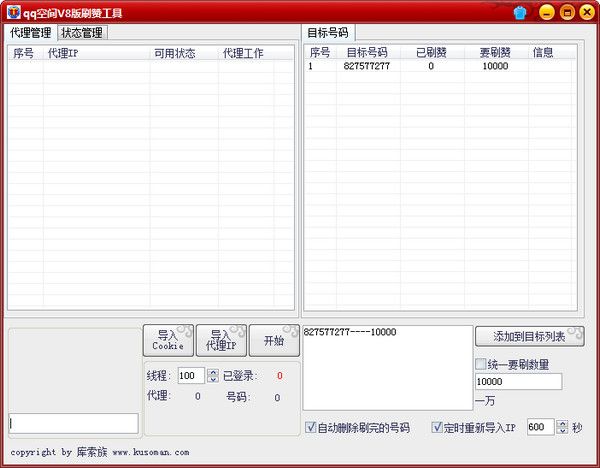
Task: Click the 10000 value in 要刷赞 column
Action: pyautogui.click(x=496, y=66)
